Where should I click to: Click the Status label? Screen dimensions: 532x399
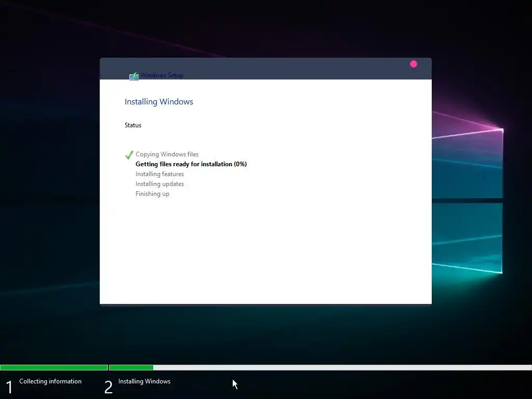[x=133, y=125]
